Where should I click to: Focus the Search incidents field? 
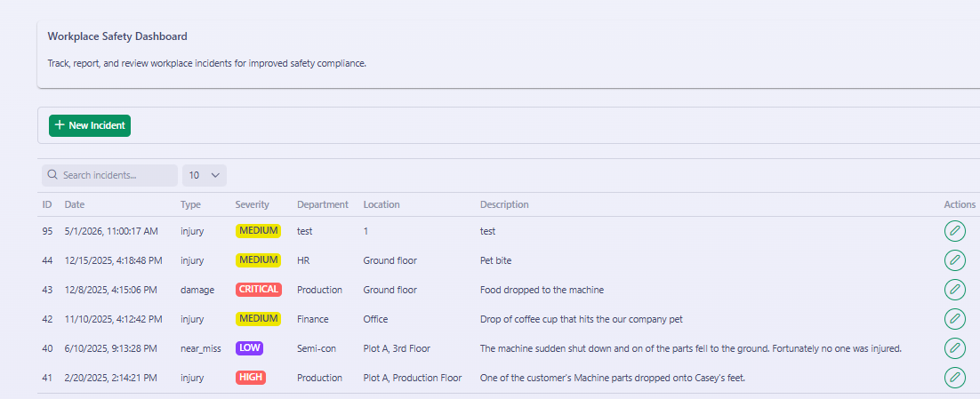[x=110, y=175]
